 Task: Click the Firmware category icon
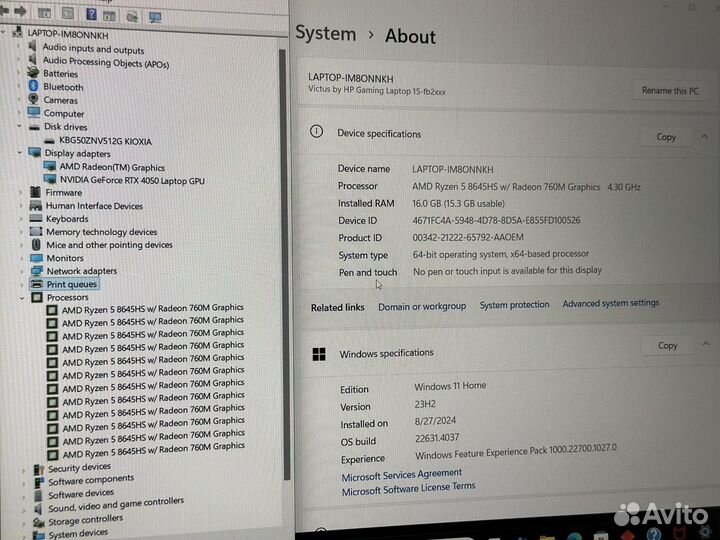pyautogui.click(x=35, y=192)
